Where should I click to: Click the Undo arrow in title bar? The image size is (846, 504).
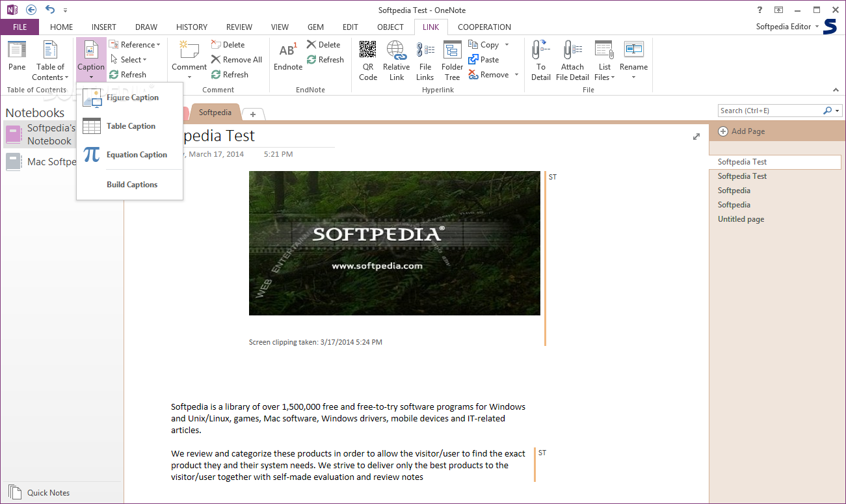pyautogui.click(x=50, y=10)
